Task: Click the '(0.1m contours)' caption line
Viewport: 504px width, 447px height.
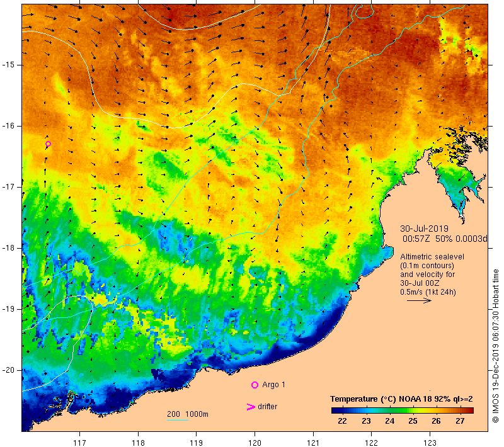Action: (x=427, y=266)
